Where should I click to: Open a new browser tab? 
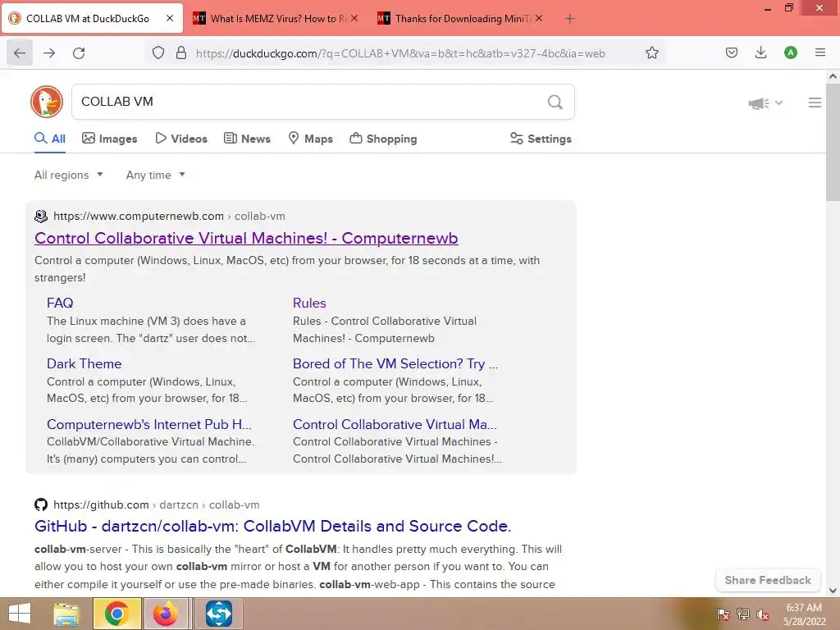point(569,19)
